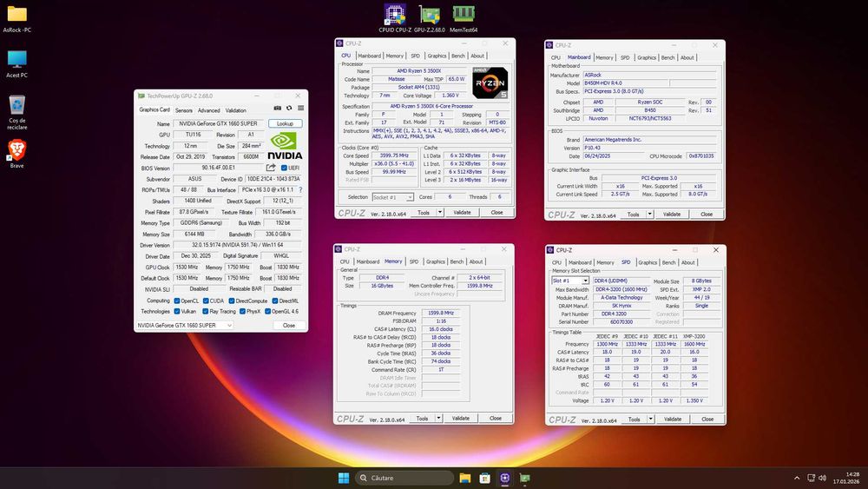Open the Socket #1 selection dropdown
The image size is (868, 489).
pos(393,197)
